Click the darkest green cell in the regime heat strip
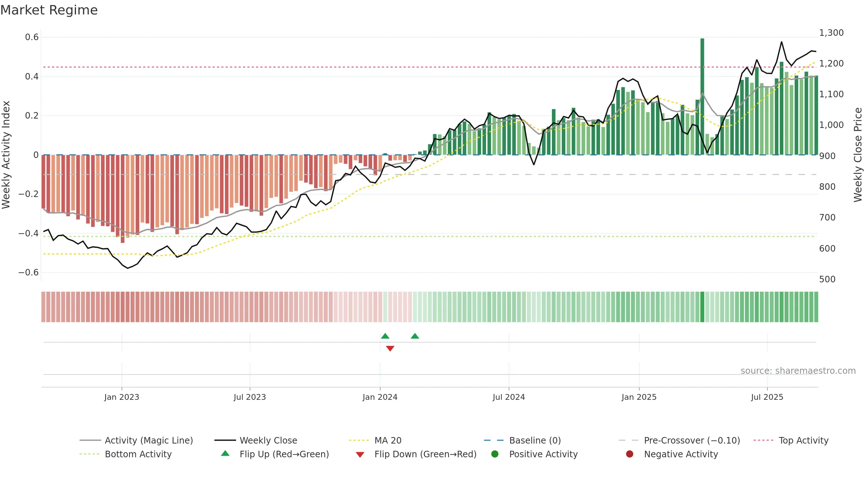Viewport: 868px width, 488px height. pyautogui.click(x=702, y=307)
